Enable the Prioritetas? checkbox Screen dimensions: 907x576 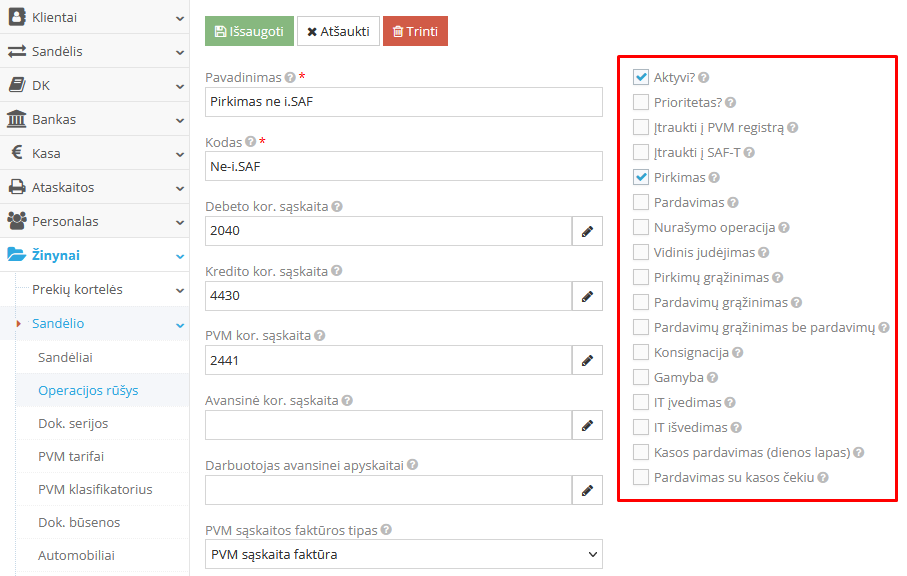coord(641,102)
